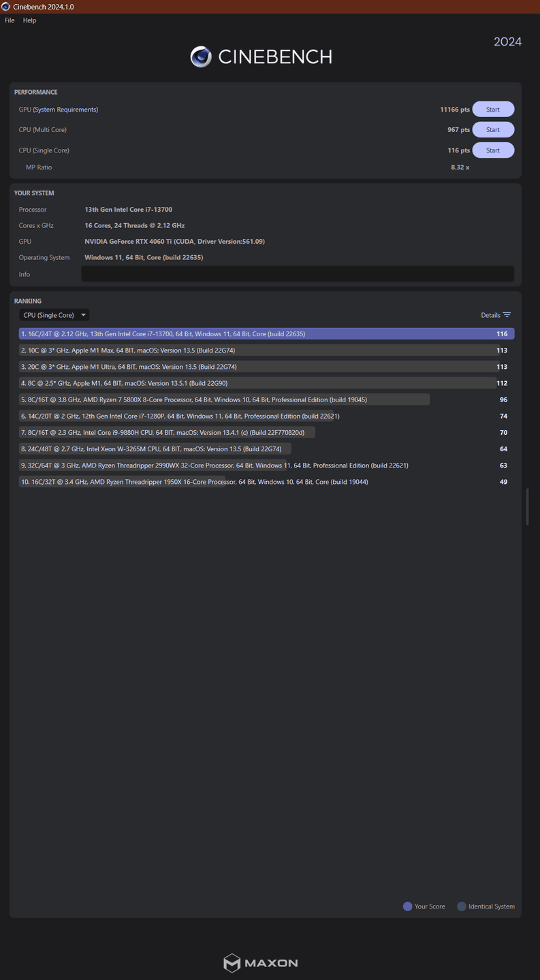Click the 967 pts multi core score

[458, 130]
